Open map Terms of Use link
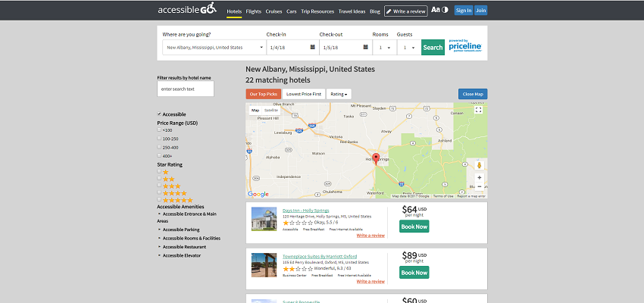The height and width of the screenshot is (303, 644). pyautogui.click(x=443, y=196)
